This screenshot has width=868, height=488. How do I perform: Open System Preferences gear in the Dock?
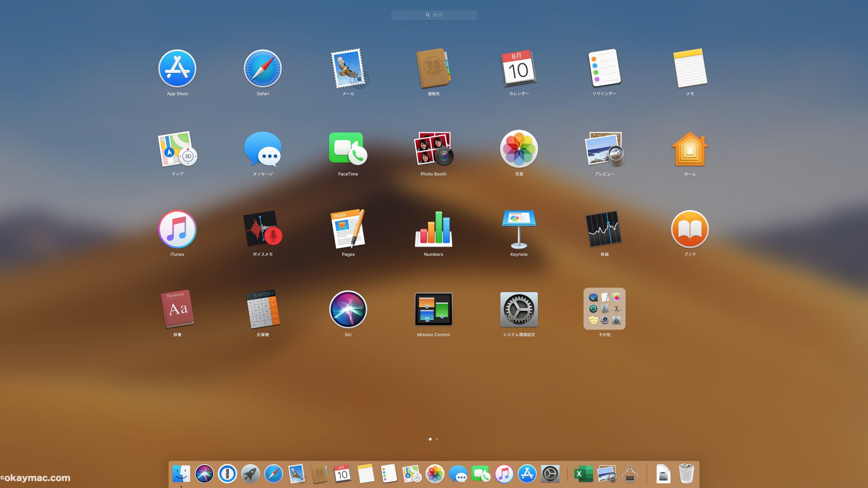pyautogui.click(x=550, y=474)
